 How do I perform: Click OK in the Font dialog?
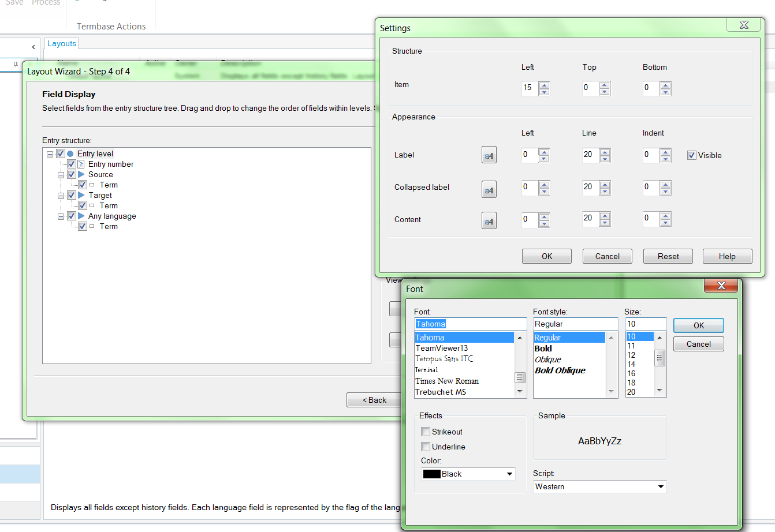[x=698, y=325]
